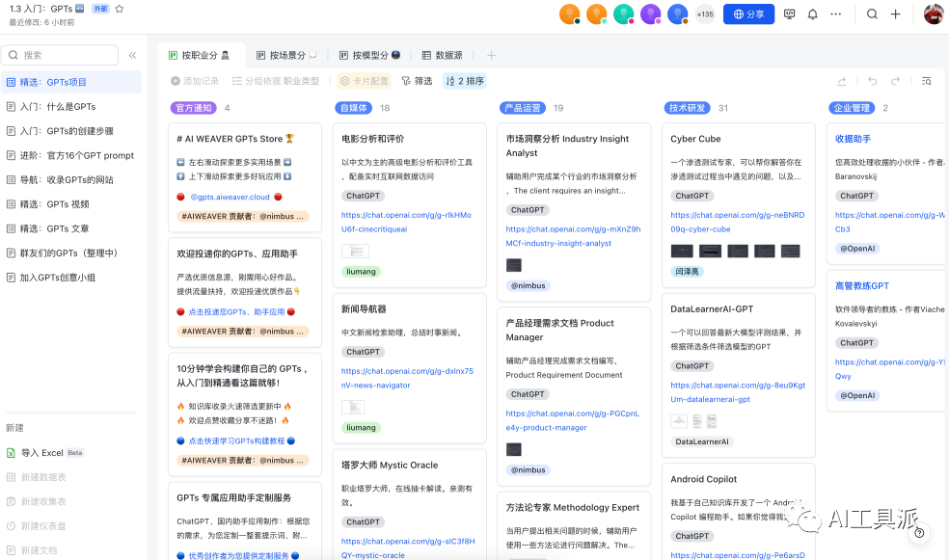949x560 pixels.
Task: Open the more options ellipsis menu
Action: coord(836,13)
